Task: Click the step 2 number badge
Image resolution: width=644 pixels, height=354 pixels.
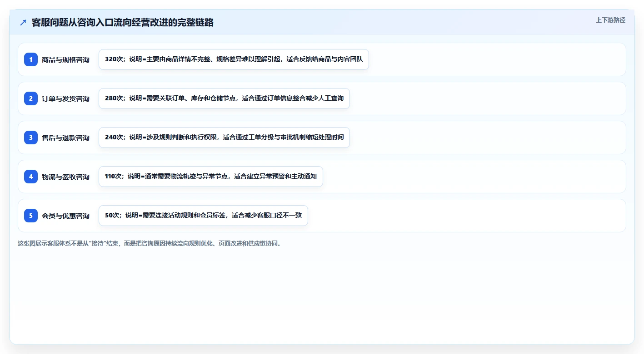Action: (x=31, y=98)
